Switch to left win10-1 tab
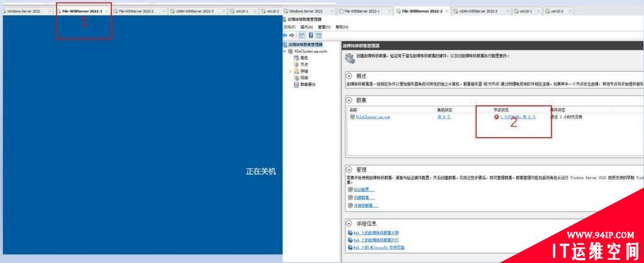644x263 pixels. tap(242, 11)
